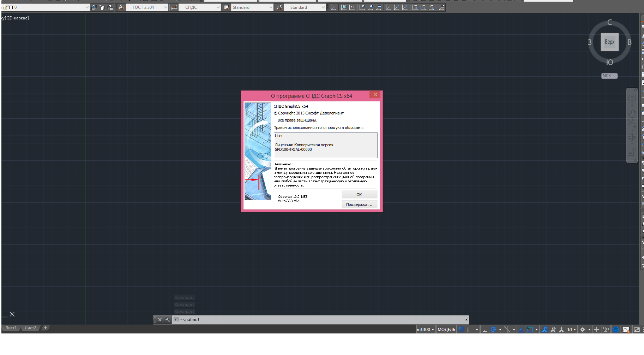Click the dimension style icon

pos(174,7)
